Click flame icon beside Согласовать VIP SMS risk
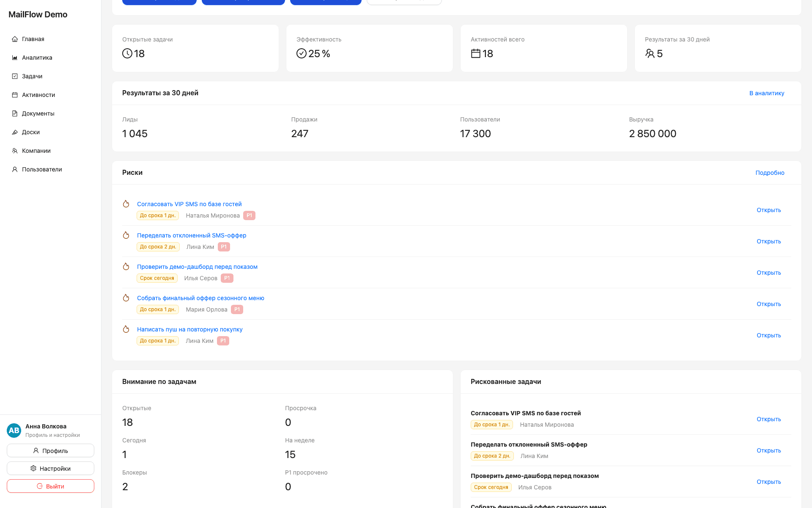 pos(126,204)
